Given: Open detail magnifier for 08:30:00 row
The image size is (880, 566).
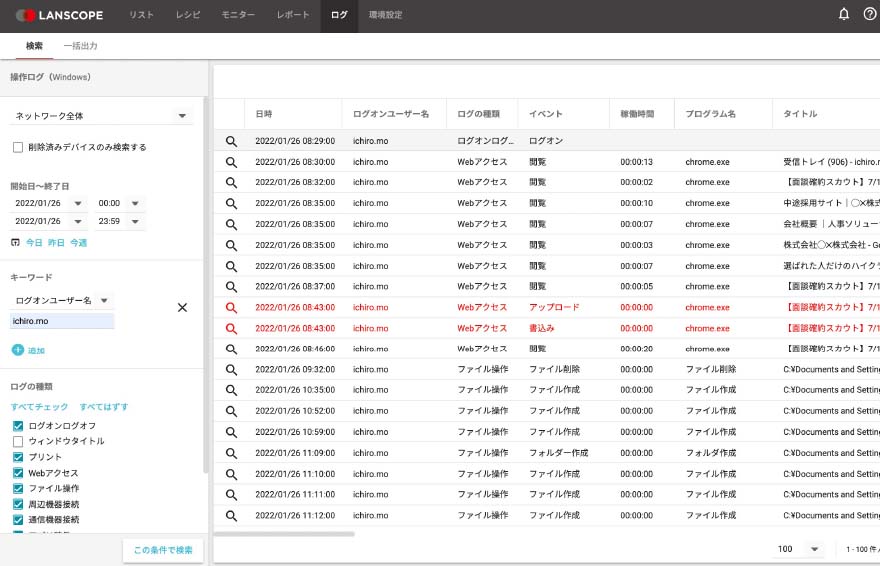Looking at the screenshot, I should tap(231, 162).
